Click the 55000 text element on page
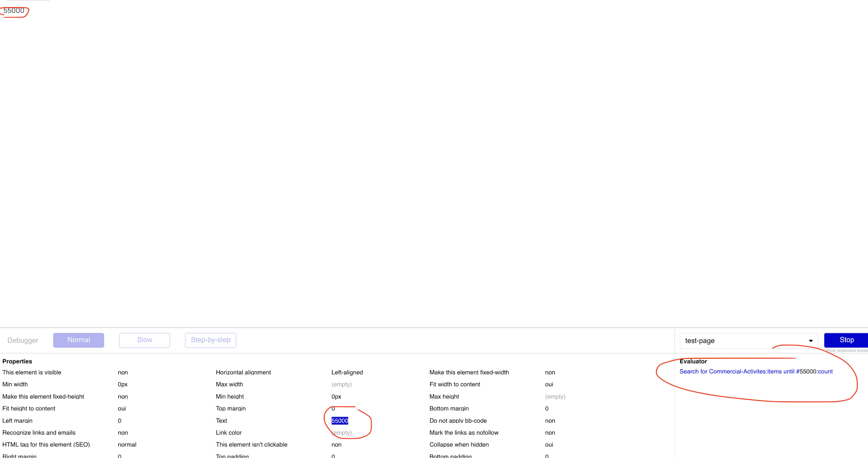The width and height of the screenshot is (868, 458). click(x=14, y=10)
